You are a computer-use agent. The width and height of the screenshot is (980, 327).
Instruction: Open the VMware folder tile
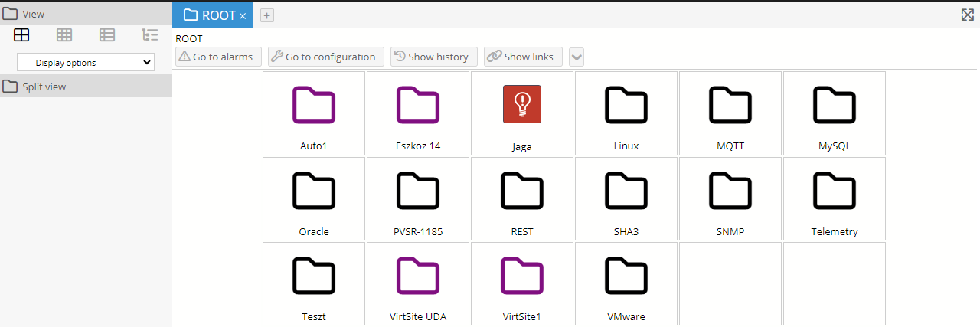pos(626,284)
